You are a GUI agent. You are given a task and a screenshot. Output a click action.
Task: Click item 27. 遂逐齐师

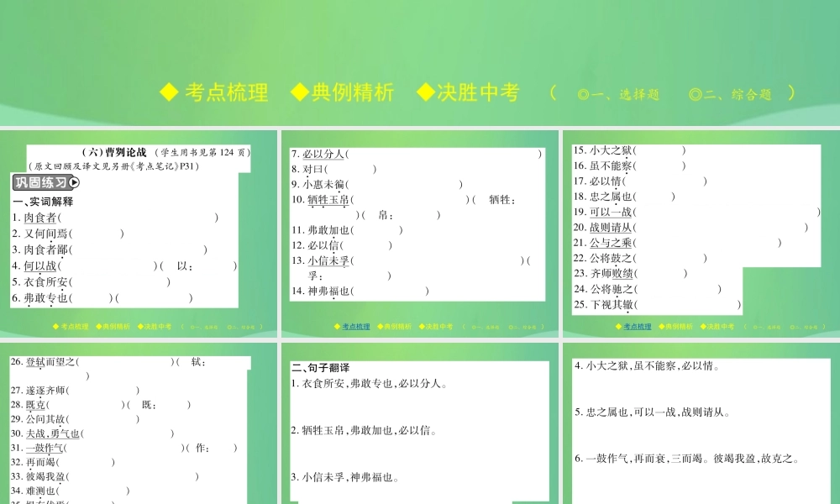(x=38, y=391)
